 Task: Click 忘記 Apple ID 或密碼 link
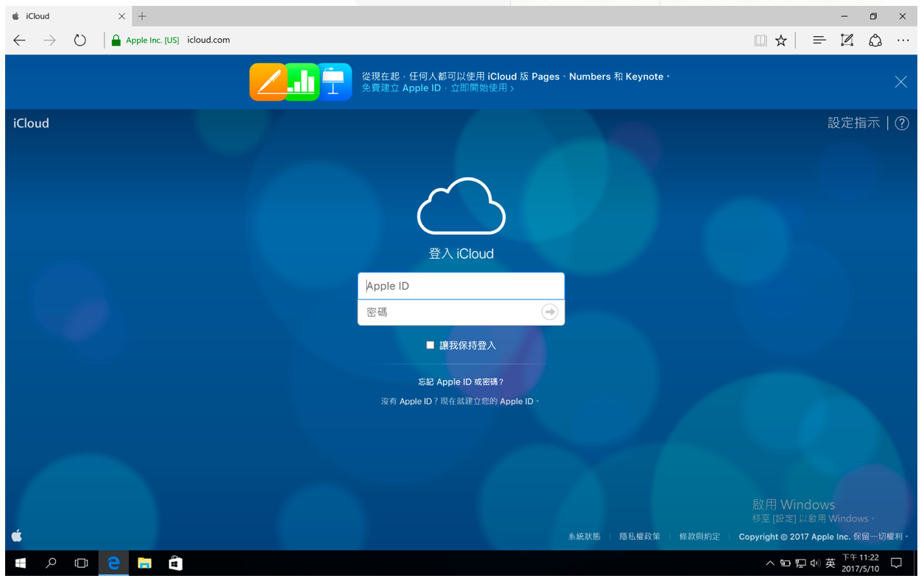click(x=461, y=382)
